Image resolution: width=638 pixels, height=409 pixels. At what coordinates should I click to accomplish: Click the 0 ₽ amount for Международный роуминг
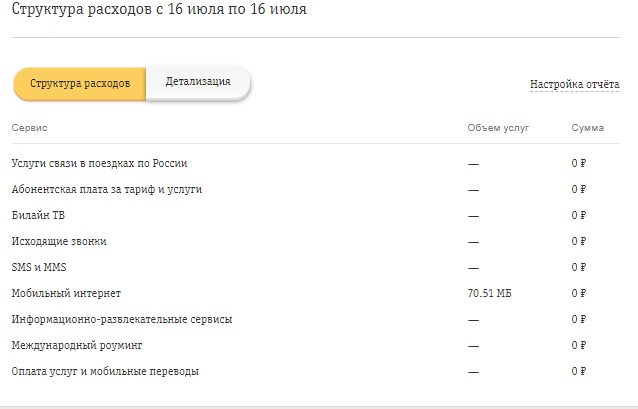pyautogui.click(x=579, y=346)
